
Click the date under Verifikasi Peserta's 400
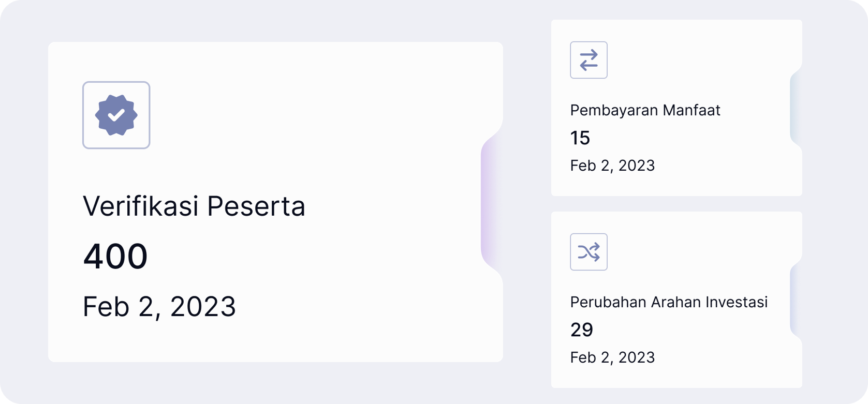click(159, 306)
